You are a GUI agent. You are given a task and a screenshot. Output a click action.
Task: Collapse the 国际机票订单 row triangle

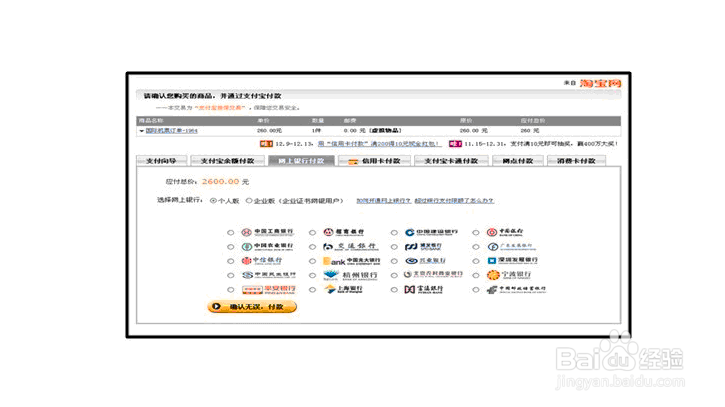tap(141, 131)
